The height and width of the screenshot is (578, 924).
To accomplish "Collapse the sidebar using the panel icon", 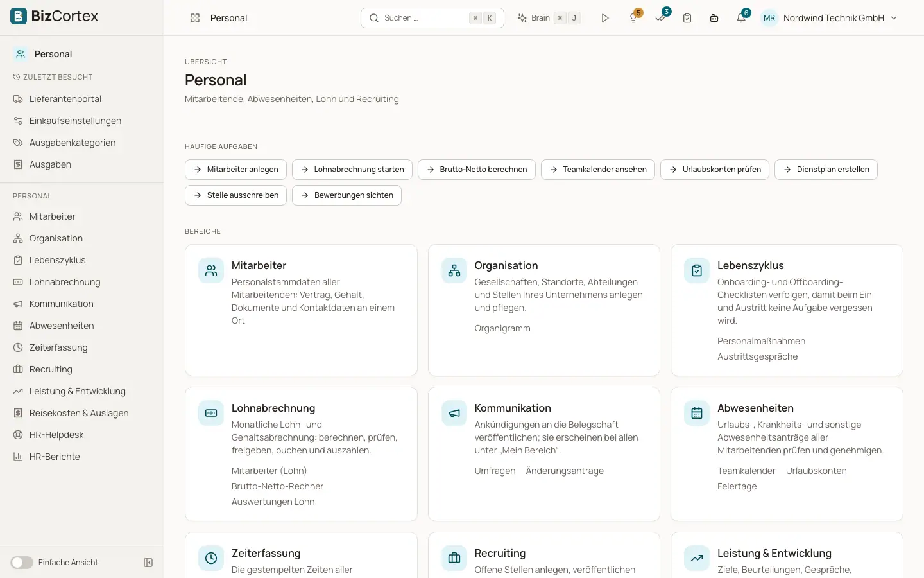I will tap(148, 563).
